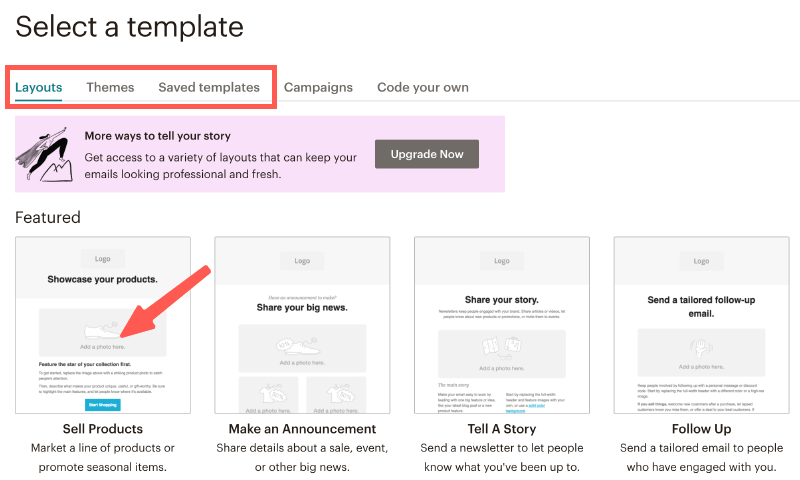Viewport: 800px width, 480px height.
Task: Click the blue Start Shopping button preview
Action: coord(102,404)
